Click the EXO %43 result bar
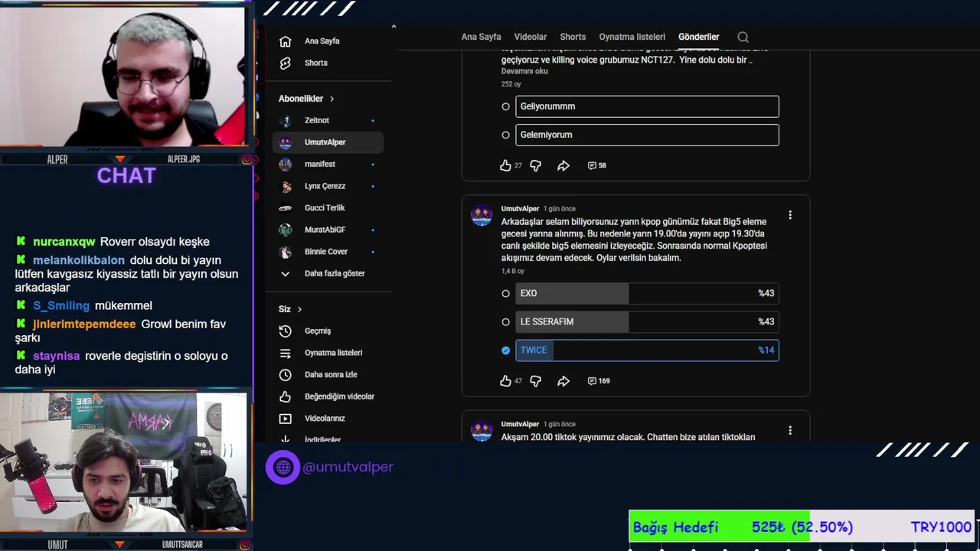The image size is (980, 551). (x=647, y=293)
